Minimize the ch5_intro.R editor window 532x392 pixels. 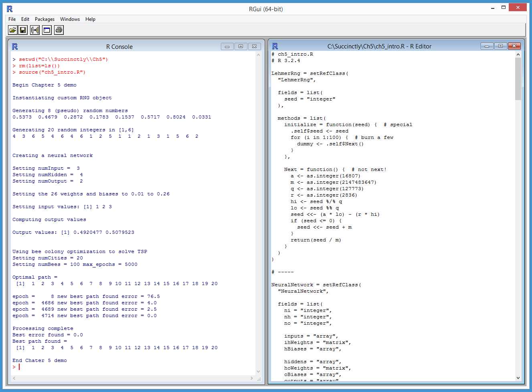487,46
